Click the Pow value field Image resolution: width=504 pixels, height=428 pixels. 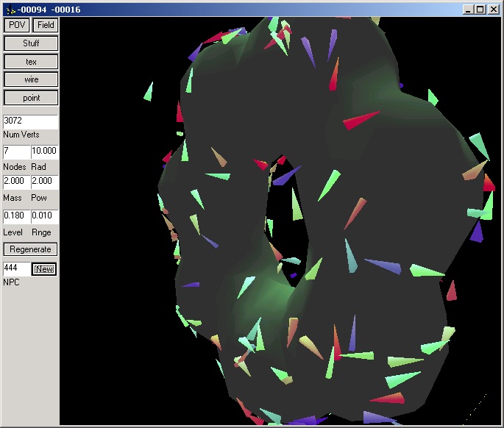pos(44,182)
